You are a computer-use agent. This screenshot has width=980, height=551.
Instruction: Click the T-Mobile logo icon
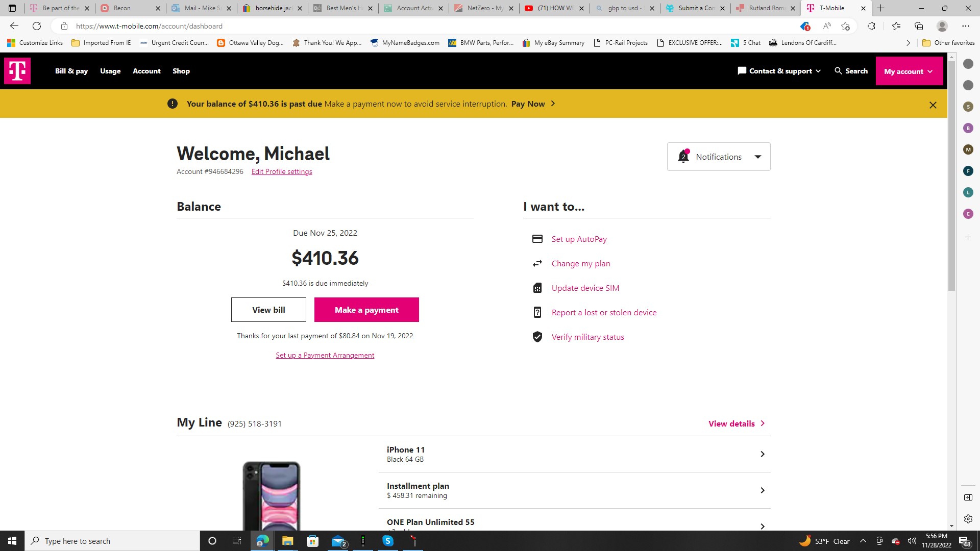[x=17, y=71]
